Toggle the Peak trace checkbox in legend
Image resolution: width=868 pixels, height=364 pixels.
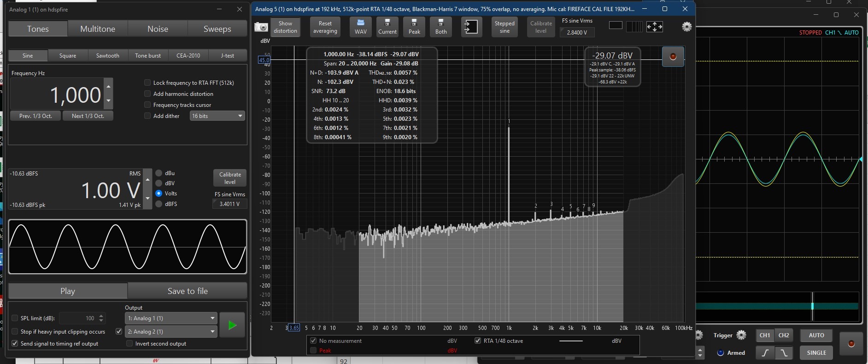pyautogui.click(x=313, y=350)
